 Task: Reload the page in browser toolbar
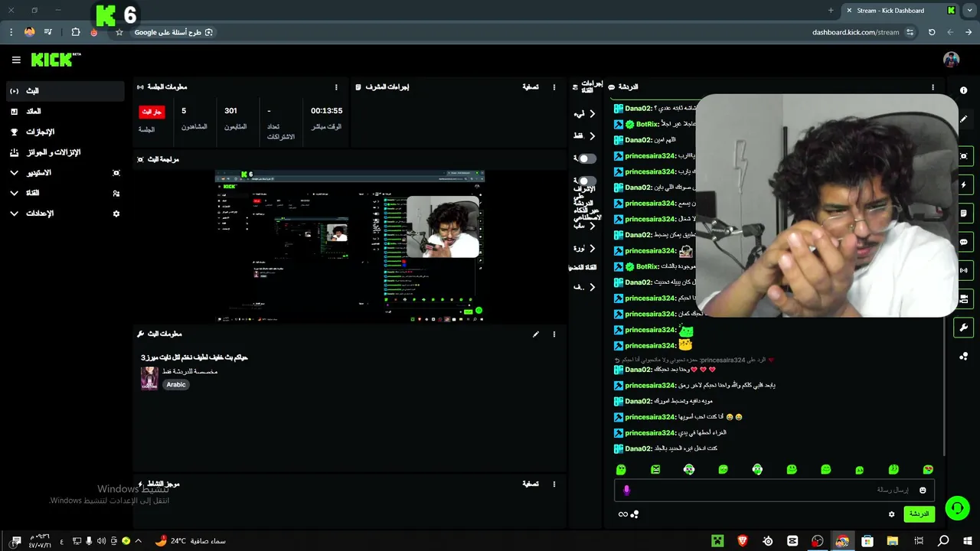(932, 32)
